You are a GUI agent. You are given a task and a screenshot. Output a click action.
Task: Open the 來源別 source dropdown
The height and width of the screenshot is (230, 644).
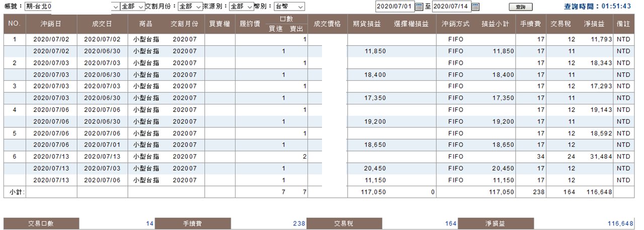pyautogui.click(x=241, y=7)
